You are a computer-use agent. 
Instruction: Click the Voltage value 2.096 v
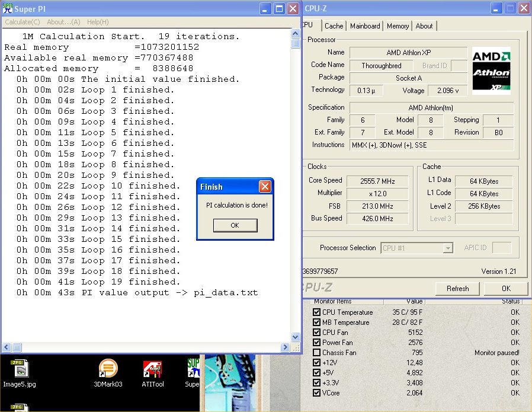(x=447, y=91)
